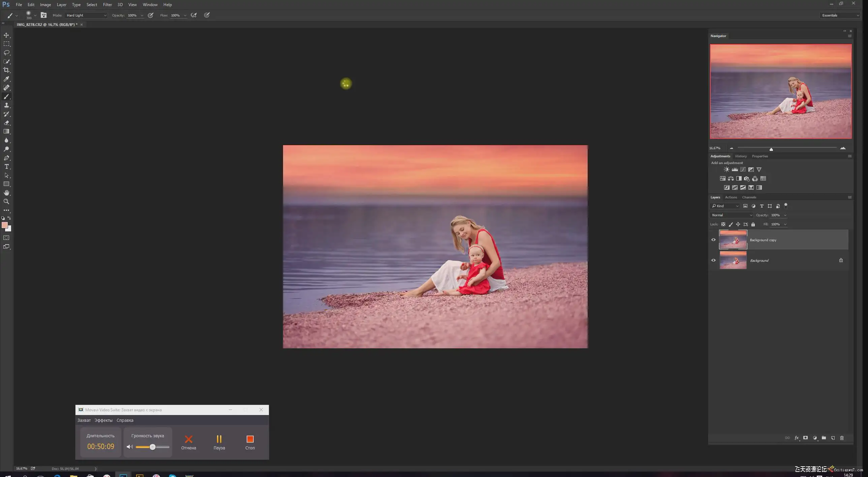Expand the layer blend mode Normal dropdown
The image size is (868, 477).
[x=732, y=215]
